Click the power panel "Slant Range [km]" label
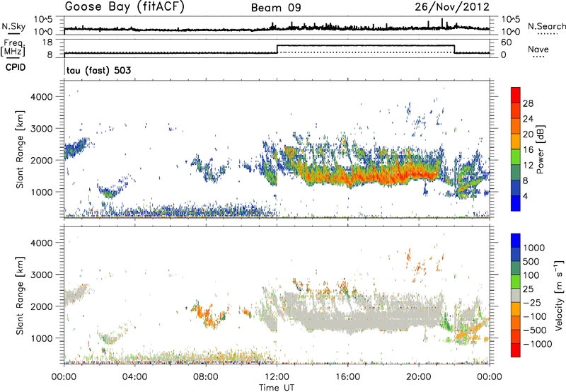 click(20, 149)
